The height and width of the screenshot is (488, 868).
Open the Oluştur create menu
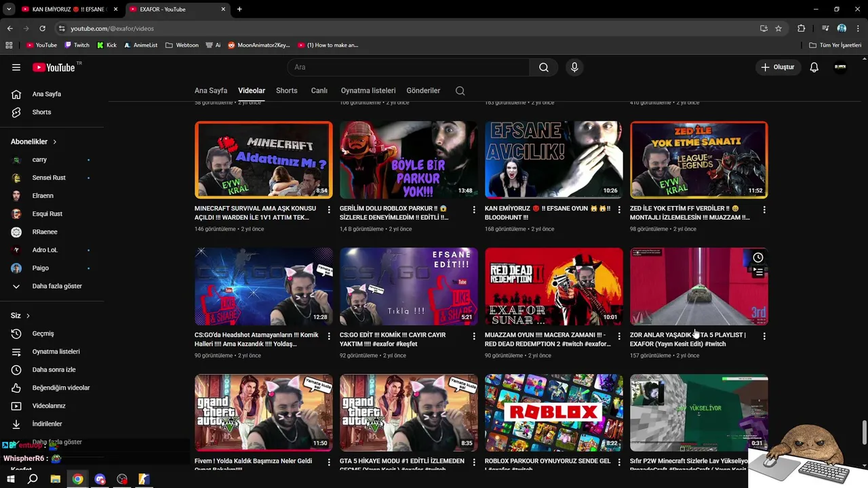tap(777, 67)
